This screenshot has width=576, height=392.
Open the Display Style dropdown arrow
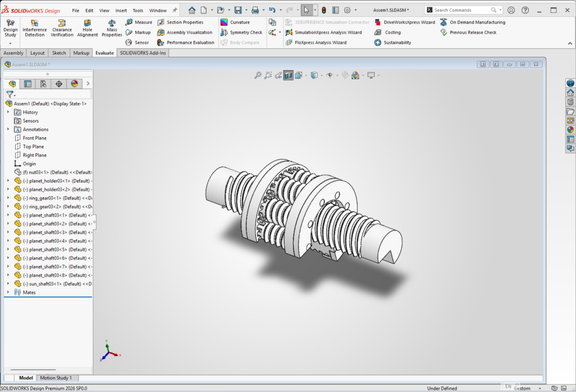pyautogui.click(x=321, y=75)
